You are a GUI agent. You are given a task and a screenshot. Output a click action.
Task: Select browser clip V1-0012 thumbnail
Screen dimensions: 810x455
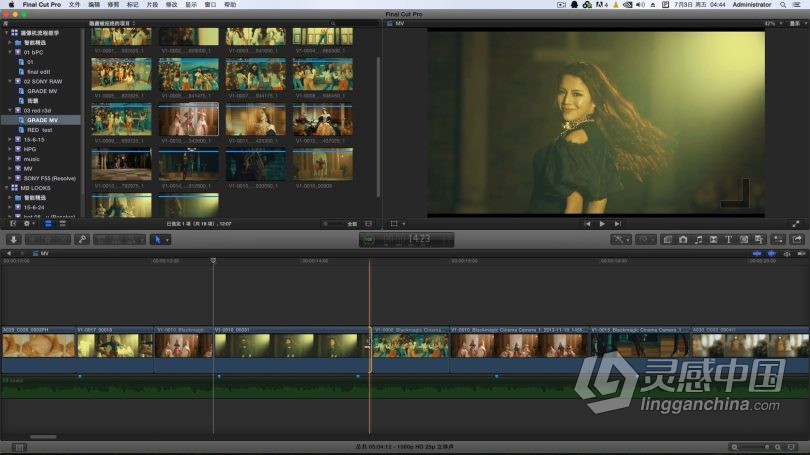pyautogui.click(x=323, y=119)
